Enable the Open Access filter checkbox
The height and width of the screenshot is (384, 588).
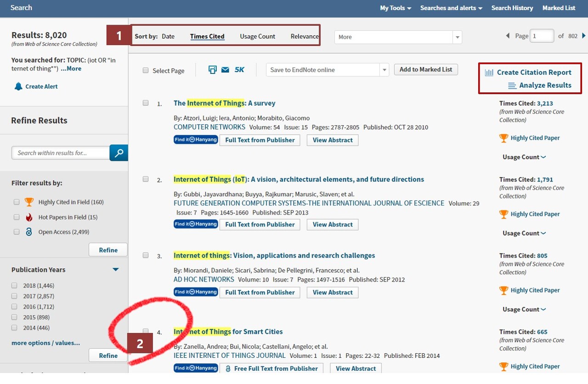[17, 232]
